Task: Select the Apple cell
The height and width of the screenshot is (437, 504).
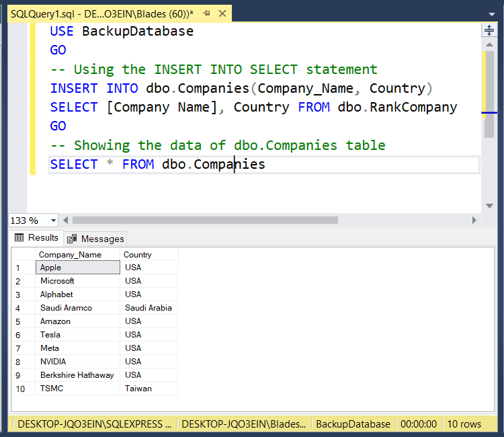Action: (x=77, y=268)
